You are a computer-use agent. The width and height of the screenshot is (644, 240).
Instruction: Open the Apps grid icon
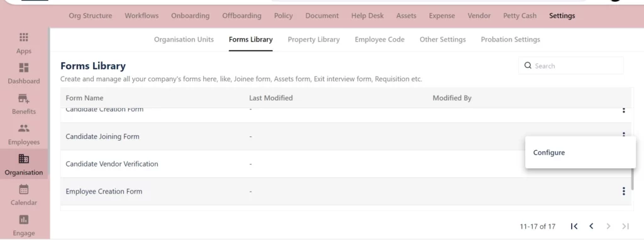[24, 37]
